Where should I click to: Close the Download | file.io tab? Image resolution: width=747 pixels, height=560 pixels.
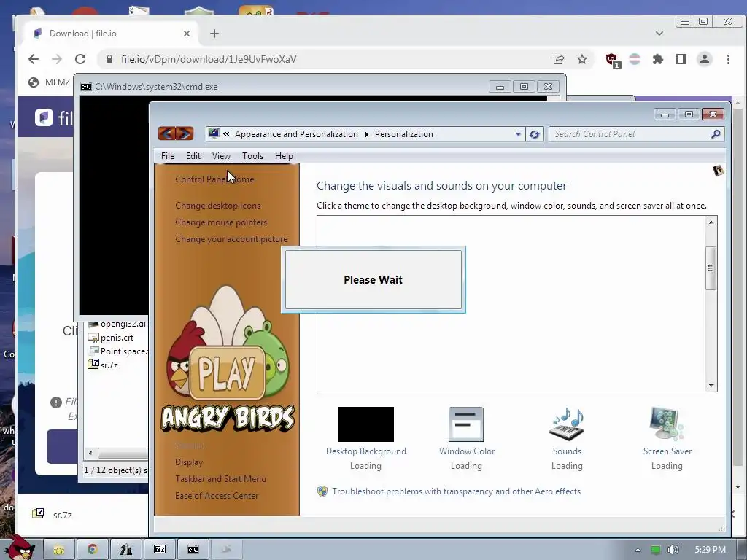tap(187, 34)
